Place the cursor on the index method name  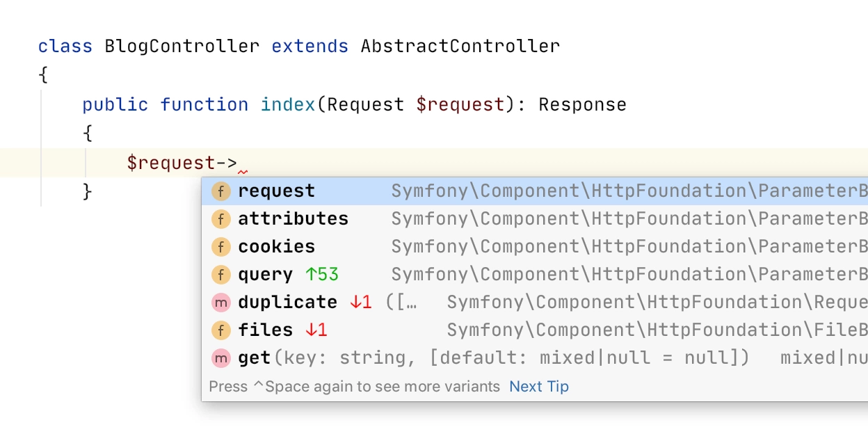coord(288,105)
